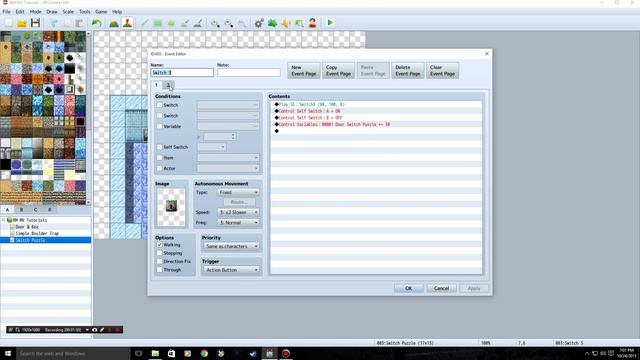The height and width of the screenshot is (360, 640).
Task: Open the Item condition dropdown
Action: pos(228,158)
